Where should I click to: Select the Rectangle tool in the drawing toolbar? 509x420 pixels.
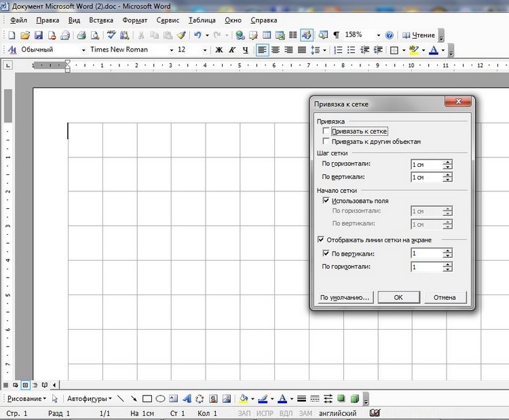point(147,399)
